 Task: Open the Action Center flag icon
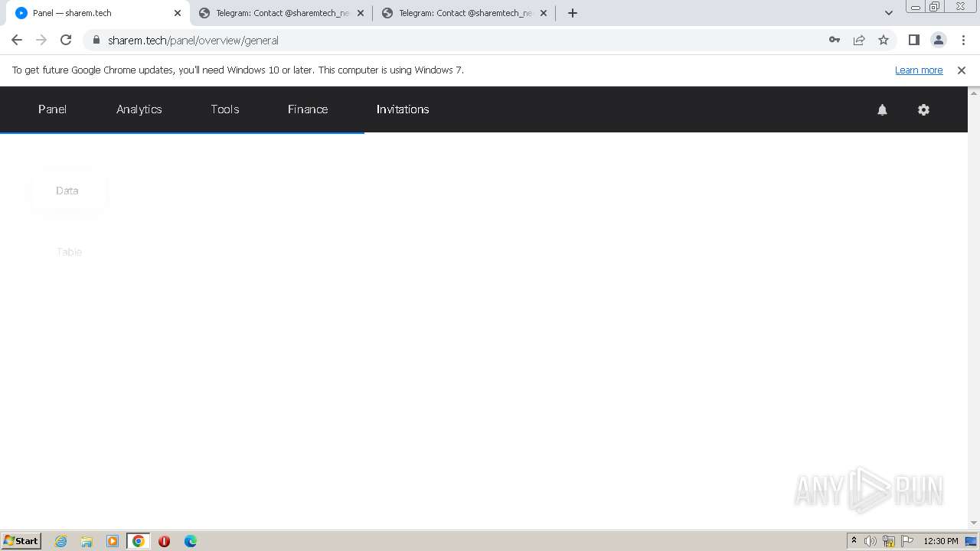[x=907, y=541]
